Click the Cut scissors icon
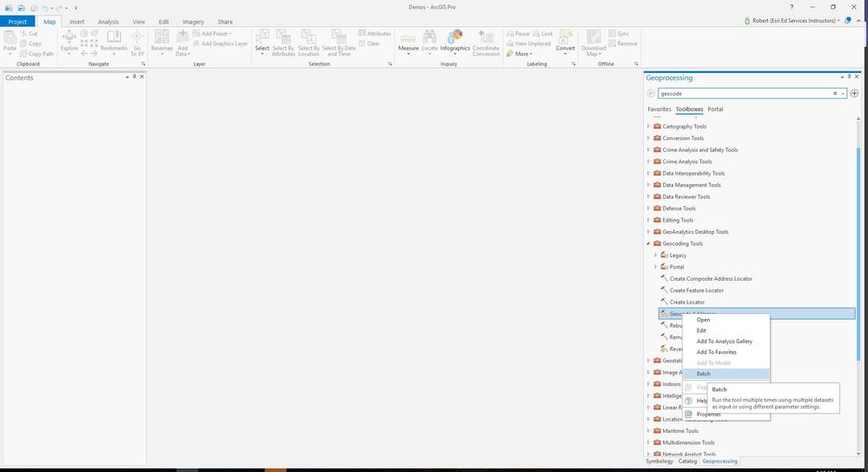Image resolution: width=868 pixels, height=472 pixels. (23, 34)
